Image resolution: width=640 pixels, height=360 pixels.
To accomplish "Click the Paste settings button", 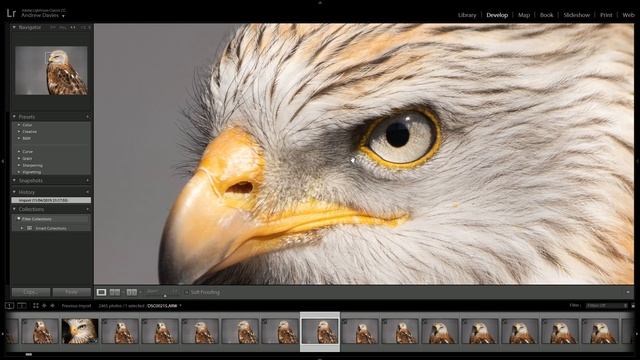I will click(71, 292).
